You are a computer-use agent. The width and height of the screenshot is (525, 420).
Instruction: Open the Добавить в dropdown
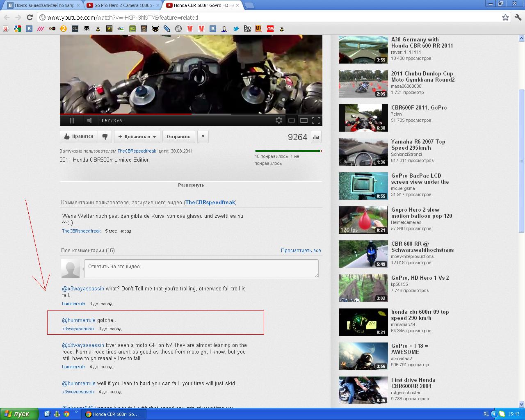tap(137, 137)
